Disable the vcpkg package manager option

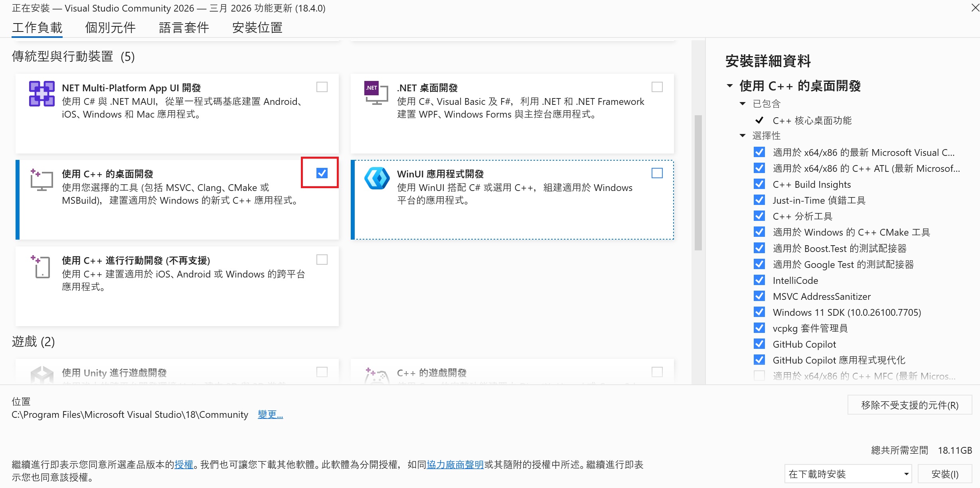(759, 328)
